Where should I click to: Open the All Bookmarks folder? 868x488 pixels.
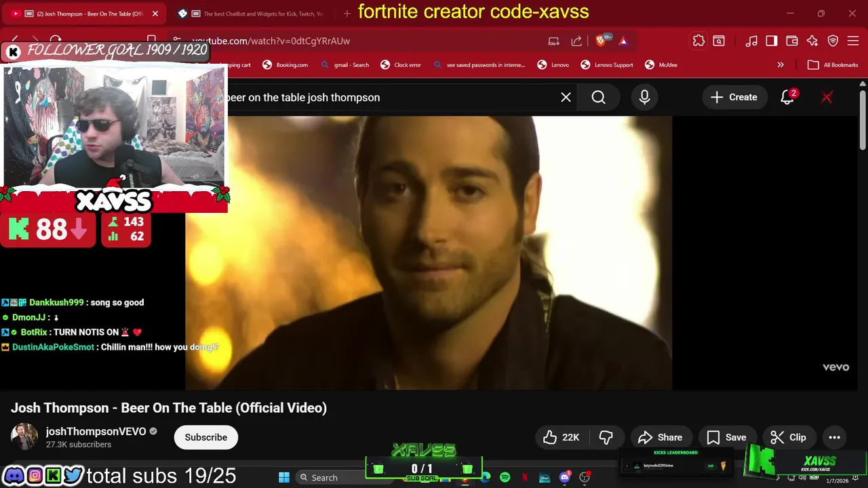click(x=833, y=65)
